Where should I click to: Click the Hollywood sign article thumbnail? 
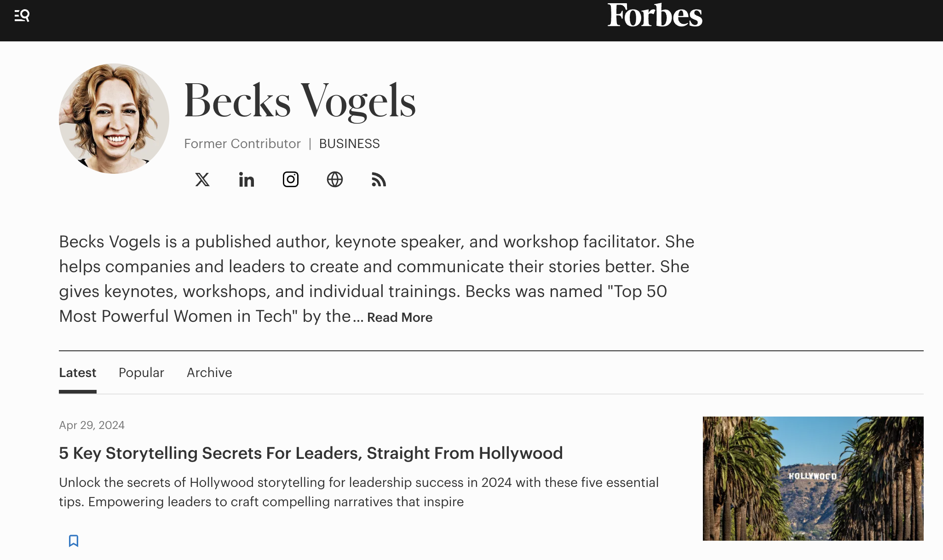pos(813,478)
